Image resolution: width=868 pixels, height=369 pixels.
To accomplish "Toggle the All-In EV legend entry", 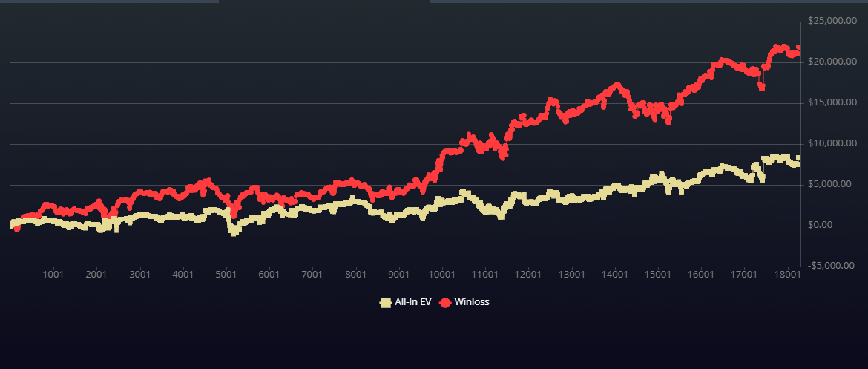I will point(405,302).
